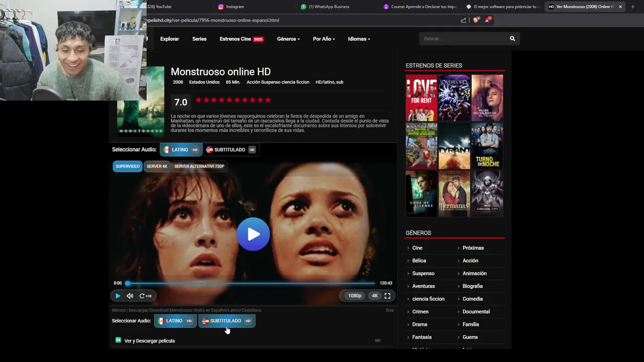
Task: Click the small play icon in player controls
Action: click(x=118, y=296)
